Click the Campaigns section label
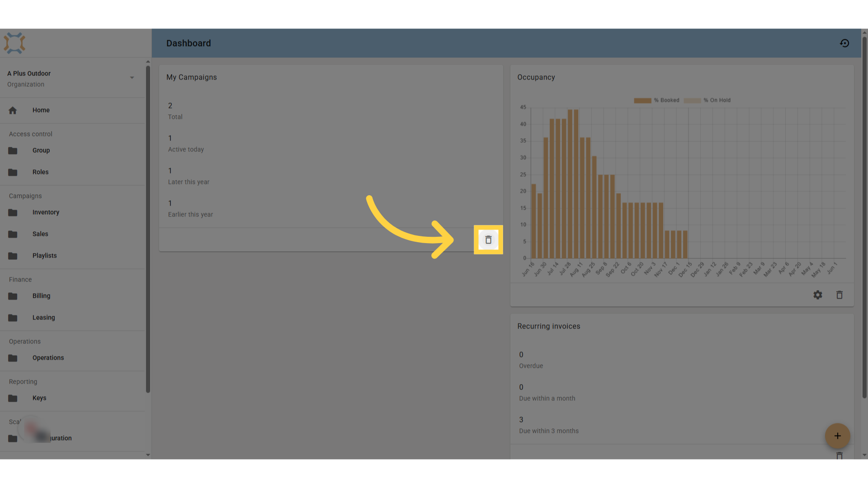 pos(25,196)
